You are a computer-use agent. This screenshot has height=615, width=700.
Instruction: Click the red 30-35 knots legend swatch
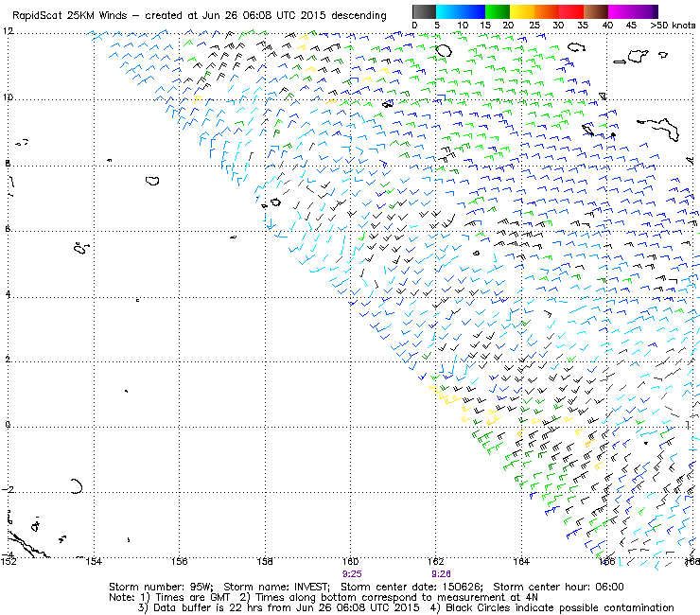[x=571, y=11]
